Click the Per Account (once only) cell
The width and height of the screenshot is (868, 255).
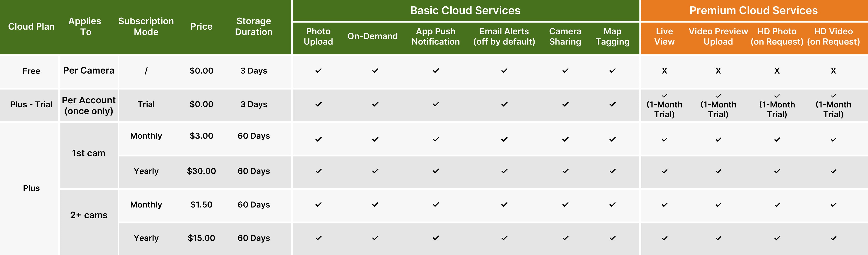89,105
